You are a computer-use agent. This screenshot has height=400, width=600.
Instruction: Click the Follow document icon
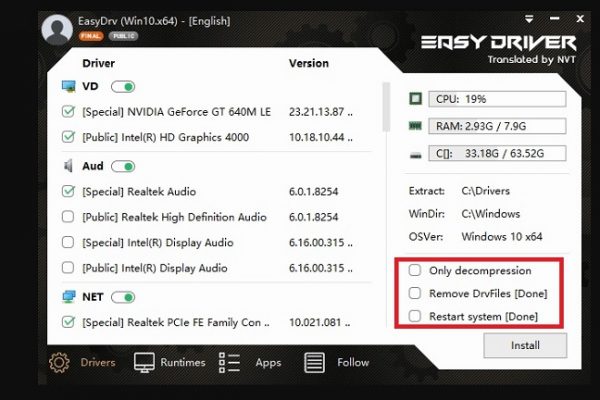314,362
